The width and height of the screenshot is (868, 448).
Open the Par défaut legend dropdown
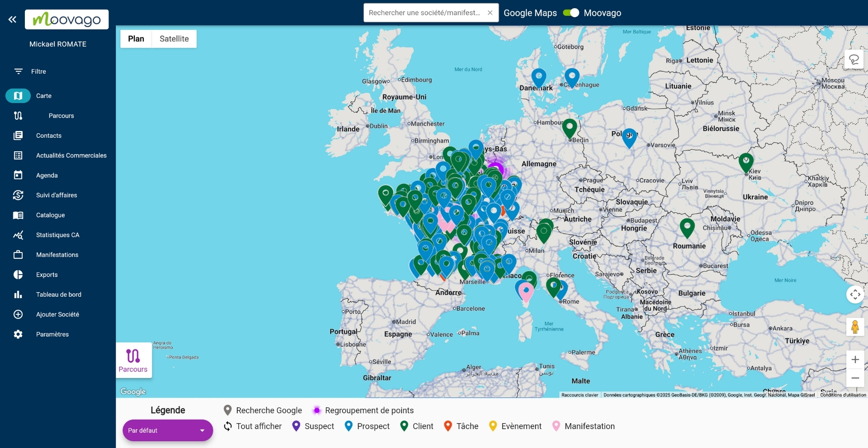click(x=168, y=430)
